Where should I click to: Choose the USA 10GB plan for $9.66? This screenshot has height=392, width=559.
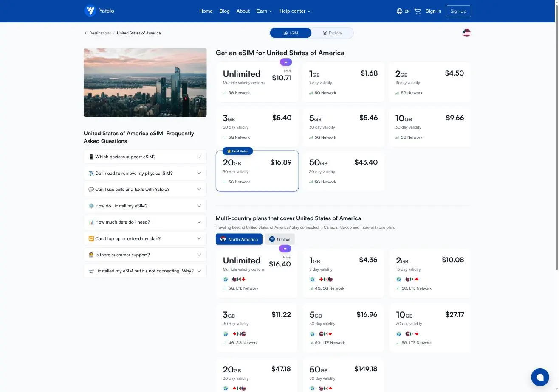click(x=429, y=127)
